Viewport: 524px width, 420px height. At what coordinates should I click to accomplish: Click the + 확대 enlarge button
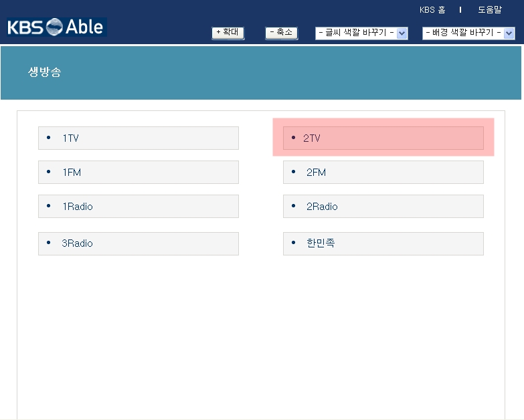228,33
